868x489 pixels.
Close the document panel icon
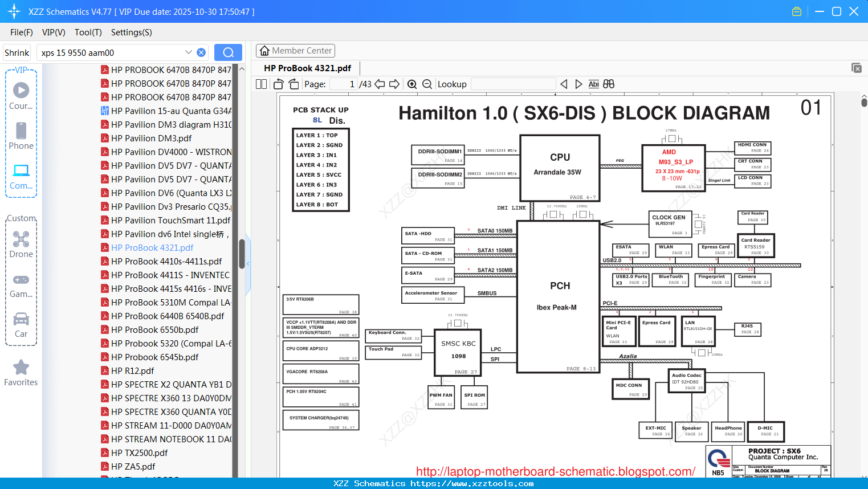tap(857, 68)
